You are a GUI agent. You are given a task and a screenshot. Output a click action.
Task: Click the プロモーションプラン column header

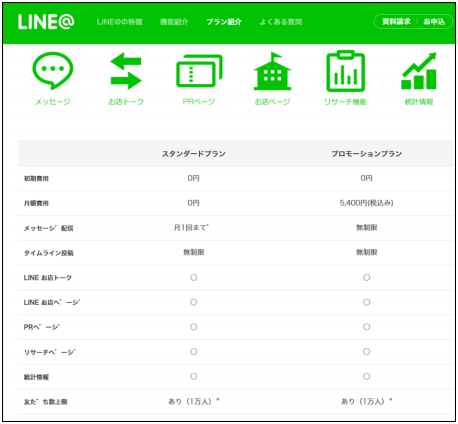(x=367, y=154)
